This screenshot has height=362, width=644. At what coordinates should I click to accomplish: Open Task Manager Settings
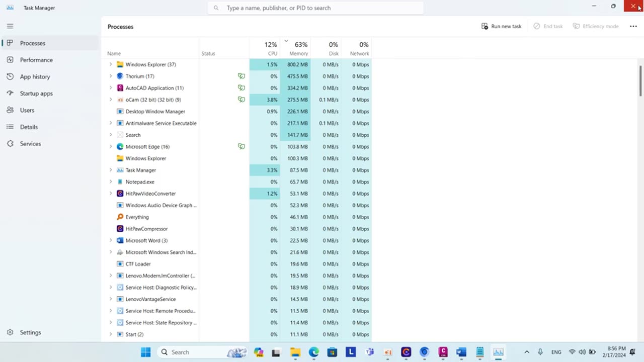[x=50, y=332]
